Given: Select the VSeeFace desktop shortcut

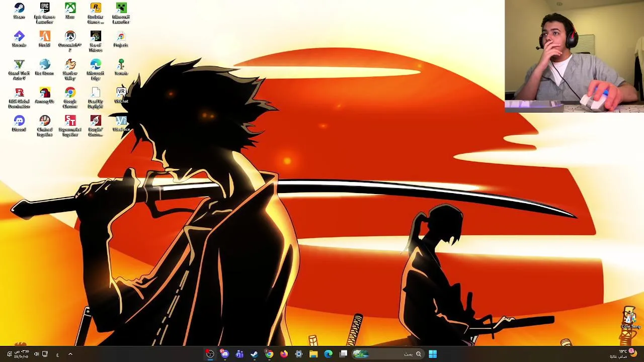Looking at the screenshot, I should 121,124.
